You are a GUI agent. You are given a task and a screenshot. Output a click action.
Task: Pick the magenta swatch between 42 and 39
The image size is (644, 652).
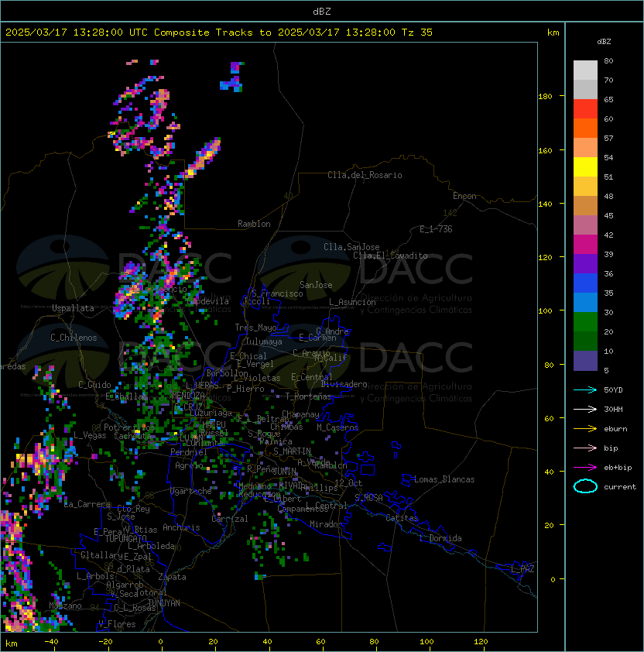585,245
